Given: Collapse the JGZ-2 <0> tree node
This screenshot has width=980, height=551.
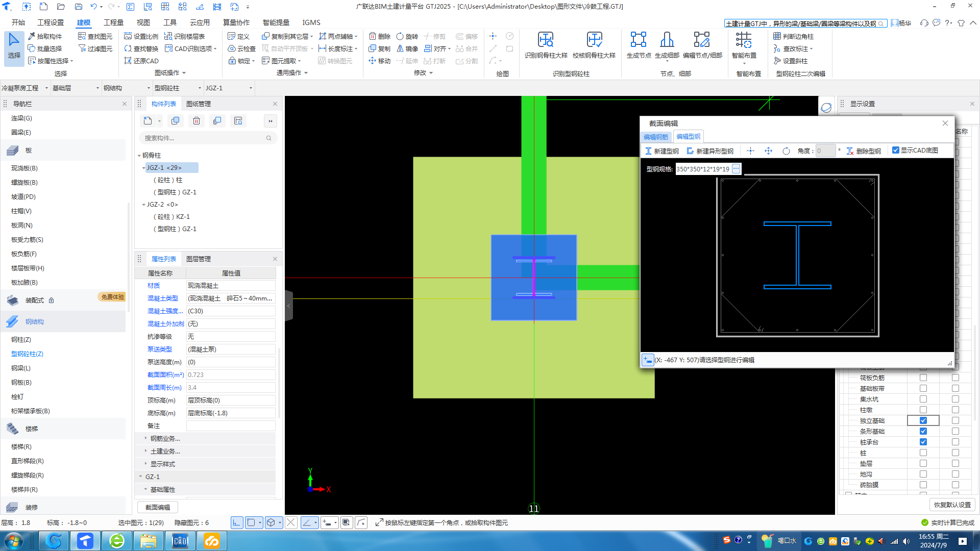Looking at the screenshot, I should [x=143, y=205].
